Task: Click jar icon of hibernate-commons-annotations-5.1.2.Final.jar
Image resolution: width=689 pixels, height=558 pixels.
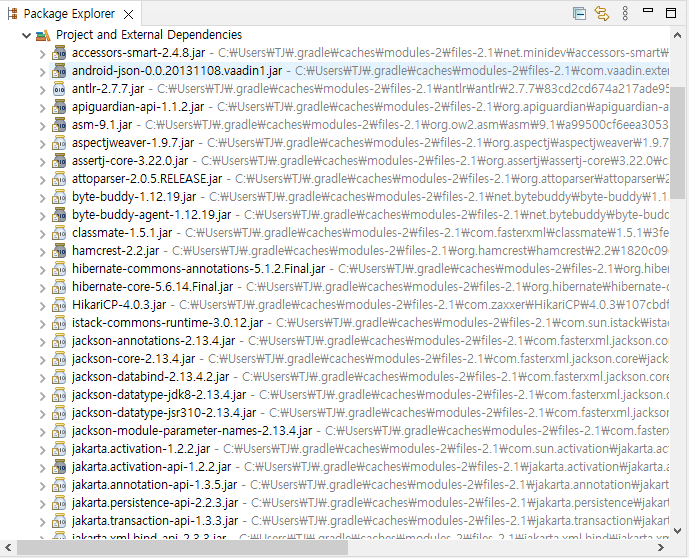Action: point(59,269)
